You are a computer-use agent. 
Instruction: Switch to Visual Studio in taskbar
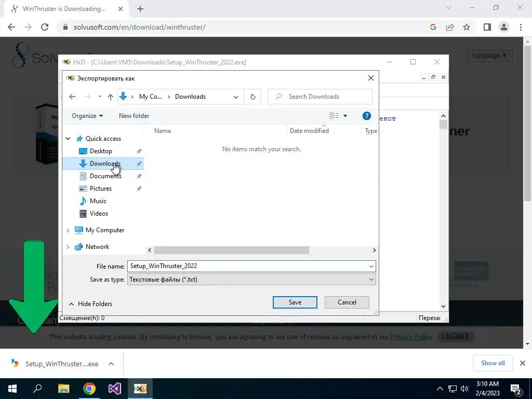[x=115, y=389]
